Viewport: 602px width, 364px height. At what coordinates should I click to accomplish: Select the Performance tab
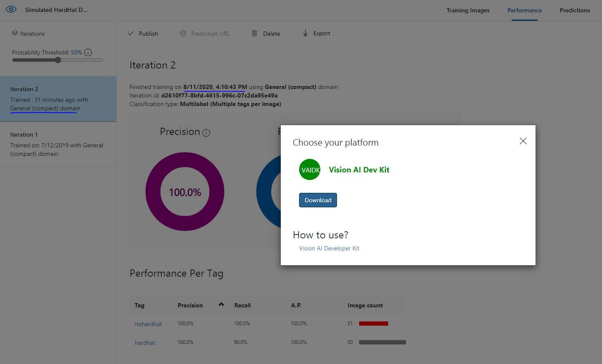point(524,10)
